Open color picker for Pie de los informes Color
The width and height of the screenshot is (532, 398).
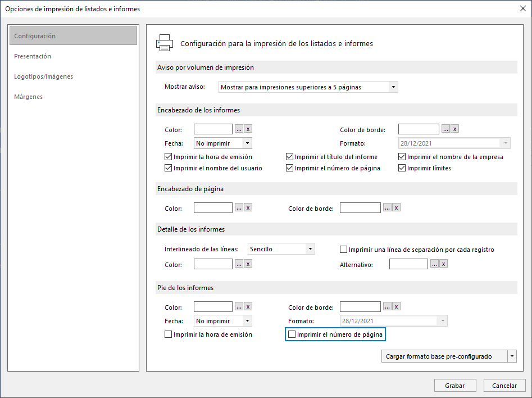click(x=239, y=306)
